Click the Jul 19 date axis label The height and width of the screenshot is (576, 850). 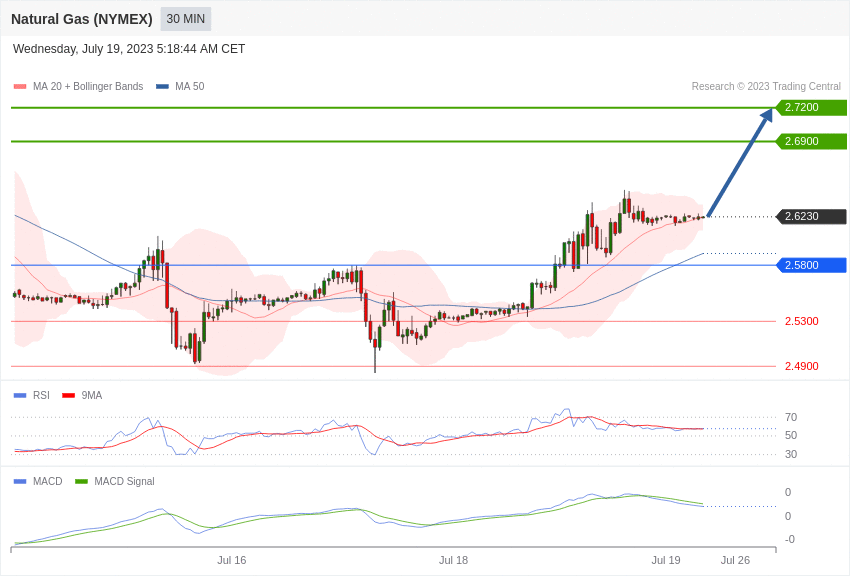(666, 560)
